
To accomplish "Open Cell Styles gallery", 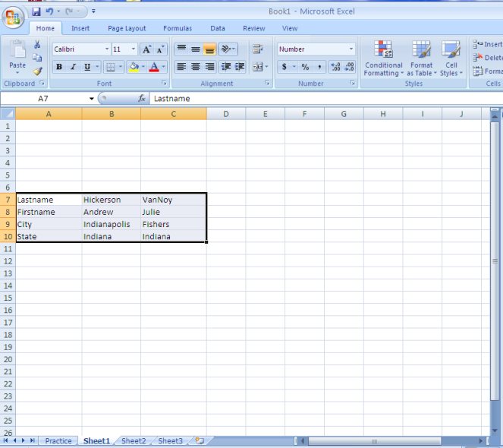I will click(451, 58).
